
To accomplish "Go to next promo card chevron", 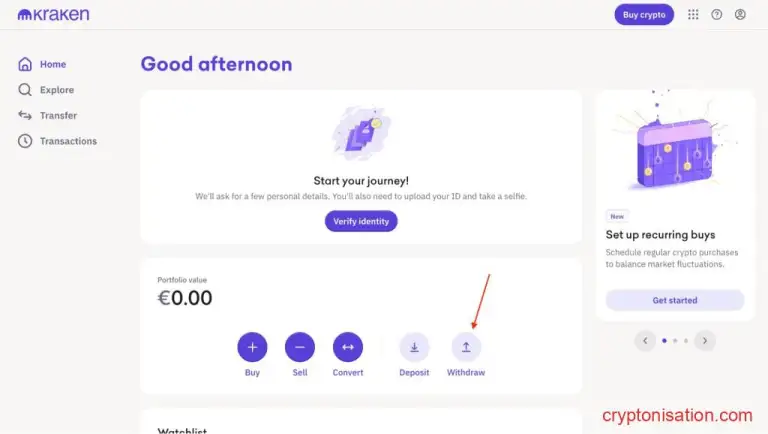I will pyautogui.click(x=705, y=340).
